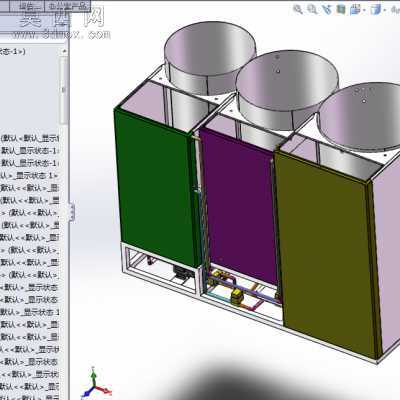Click the XYZ orientation triad
The width and height of the screenshot is (400, 400).
point(96,383)
